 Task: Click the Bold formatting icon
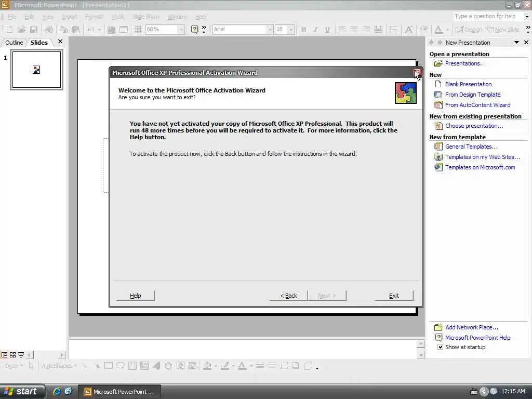[303, 30]
